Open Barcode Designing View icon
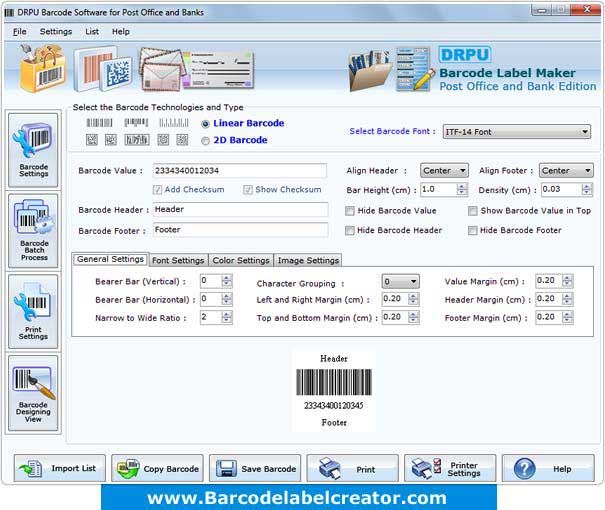The image size is (605, 510). tap(33, 393)
